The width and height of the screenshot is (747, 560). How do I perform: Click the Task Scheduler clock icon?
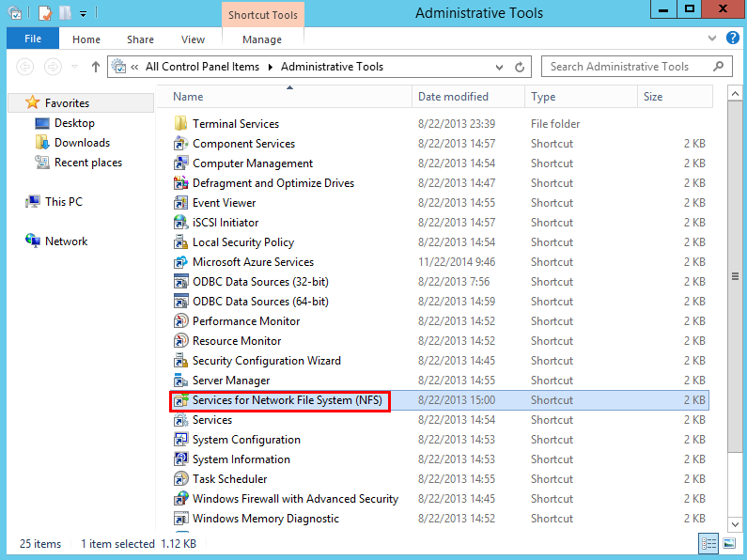coord(180,479)
